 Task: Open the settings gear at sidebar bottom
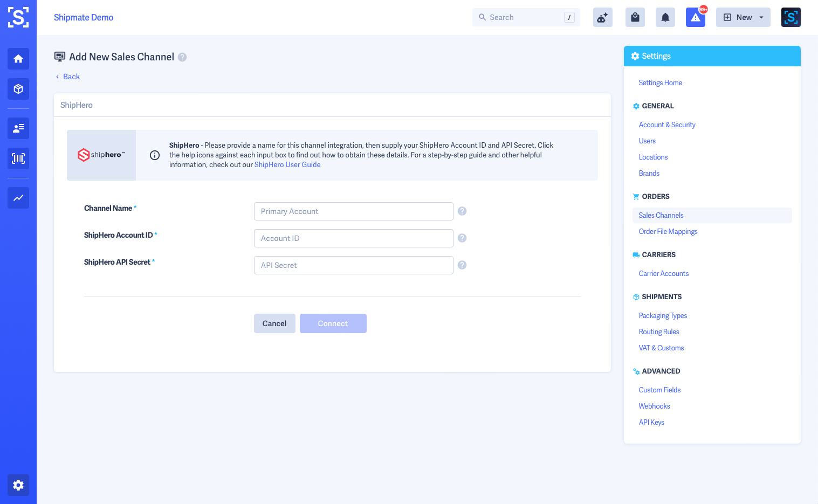(x=18, y=485)
